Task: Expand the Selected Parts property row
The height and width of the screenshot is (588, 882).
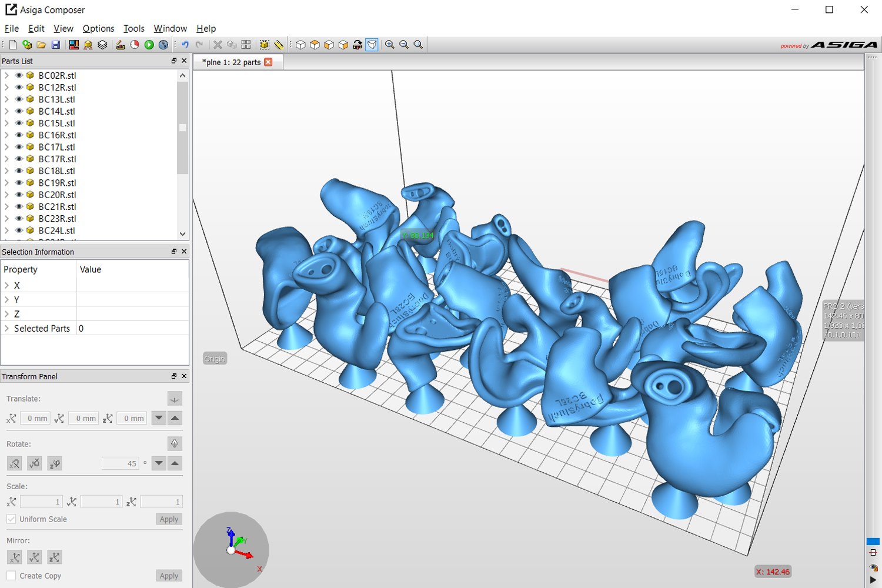Action: (x=6, y=328)
